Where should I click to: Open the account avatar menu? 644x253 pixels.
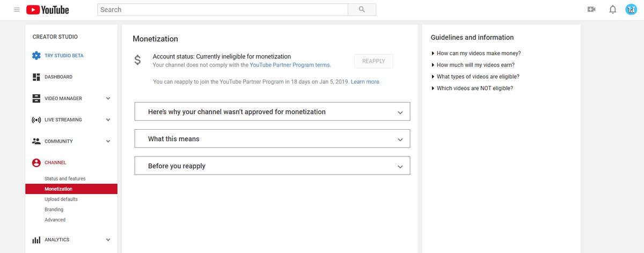[x=631, y=10]
